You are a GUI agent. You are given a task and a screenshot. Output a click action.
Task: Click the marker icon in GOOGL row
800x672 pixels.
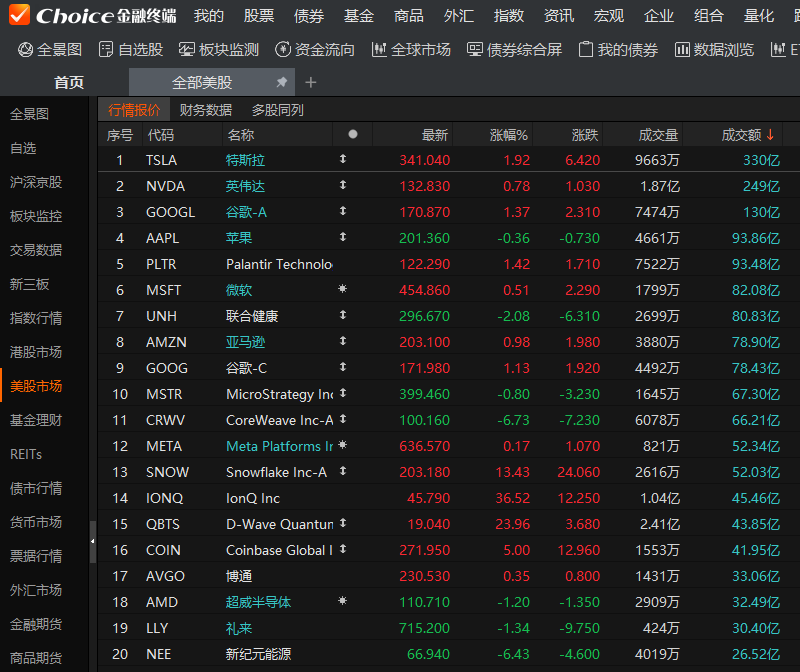pyautogui.click(x=343, y=211)
